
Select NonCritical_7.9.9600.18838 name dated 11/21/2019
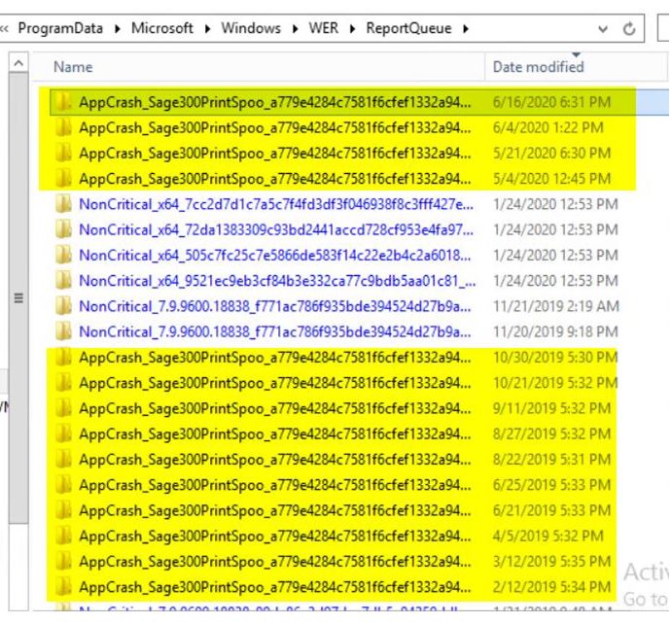pyautogui.click(x=274, y=306)
